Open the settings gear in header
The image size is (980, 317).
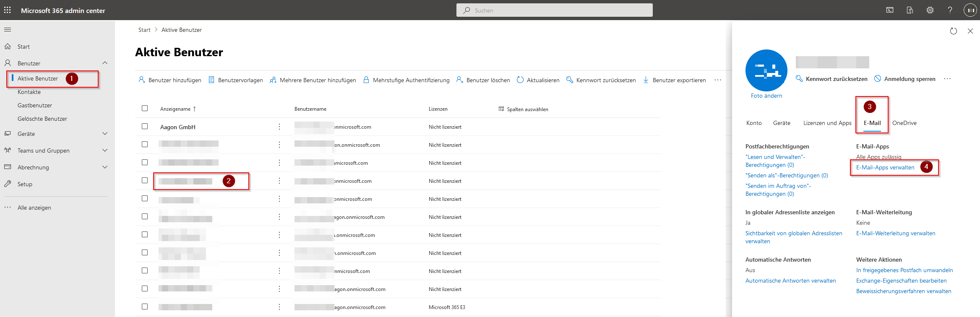(x=930, y=10)
